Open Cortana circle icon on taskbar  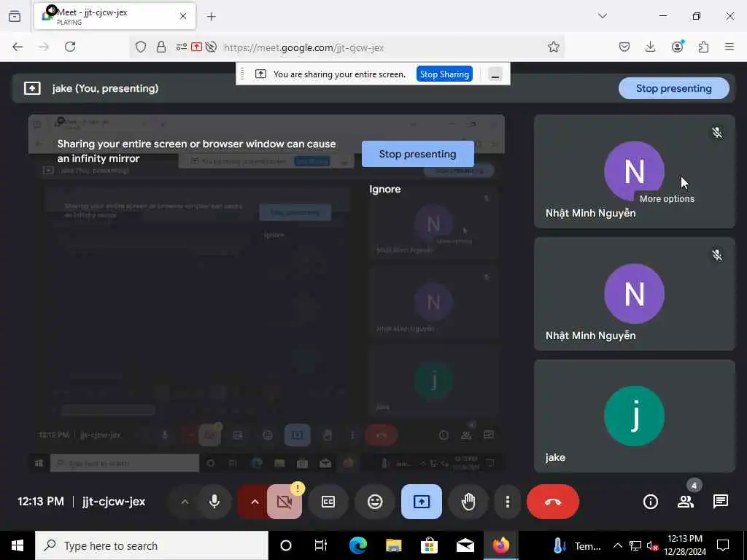coord(286,545)
